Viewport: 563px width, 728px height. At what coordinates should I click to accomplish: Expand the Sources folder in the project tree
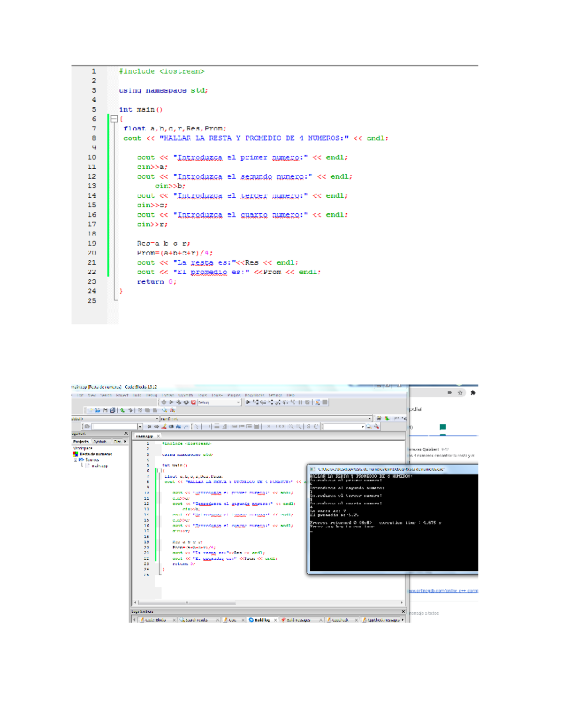click(x=75, y=460)
